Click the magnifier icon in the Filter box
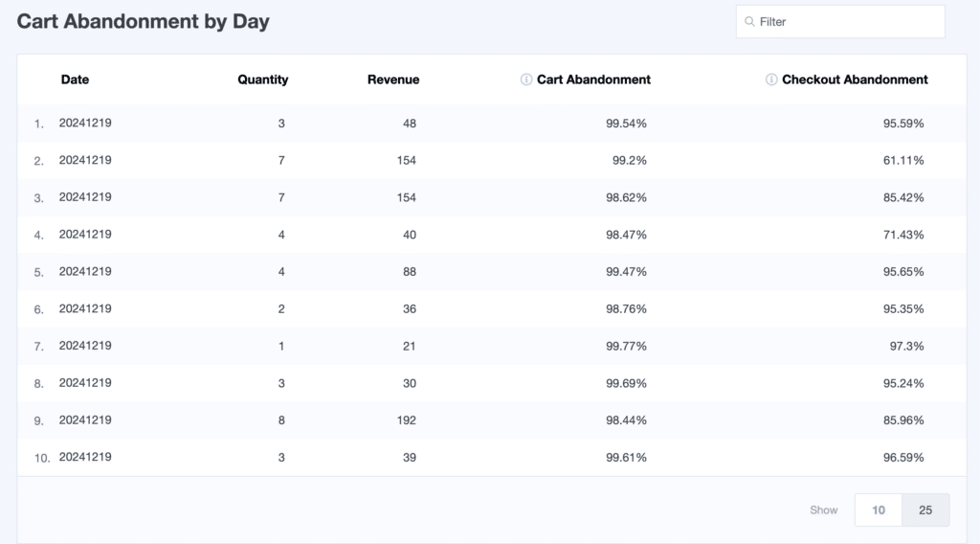Image resolution: width=980 pixels, height=544 pixels. point(749,21)
